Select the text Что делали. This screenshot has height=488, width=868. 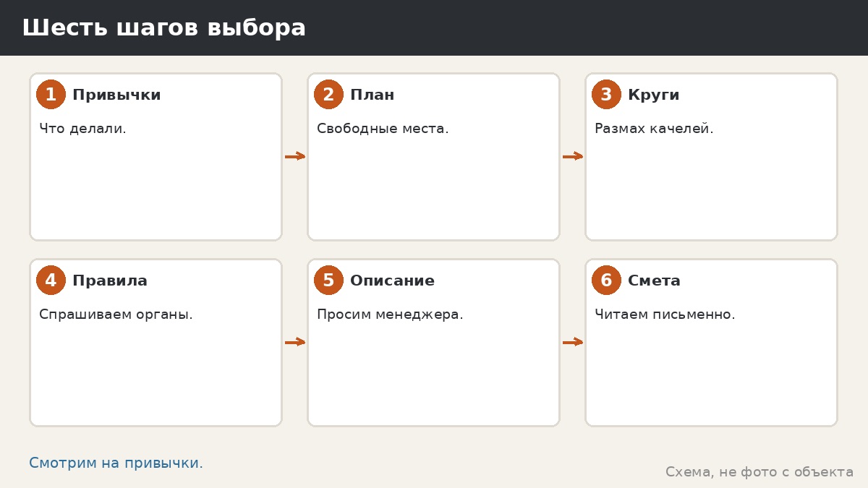pyautogui.click(x=82, y=129)
